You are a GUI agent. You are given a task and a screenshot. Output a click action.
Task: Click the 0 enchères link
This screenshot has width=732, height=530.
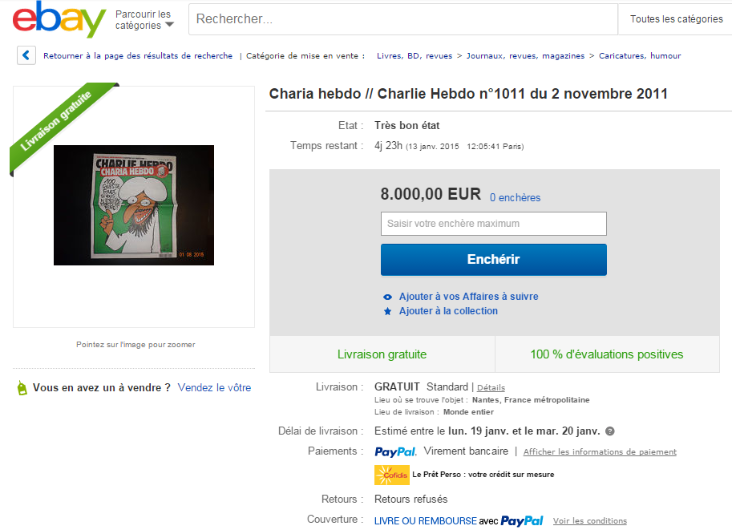pyautogui.click(x=515, y=198)
